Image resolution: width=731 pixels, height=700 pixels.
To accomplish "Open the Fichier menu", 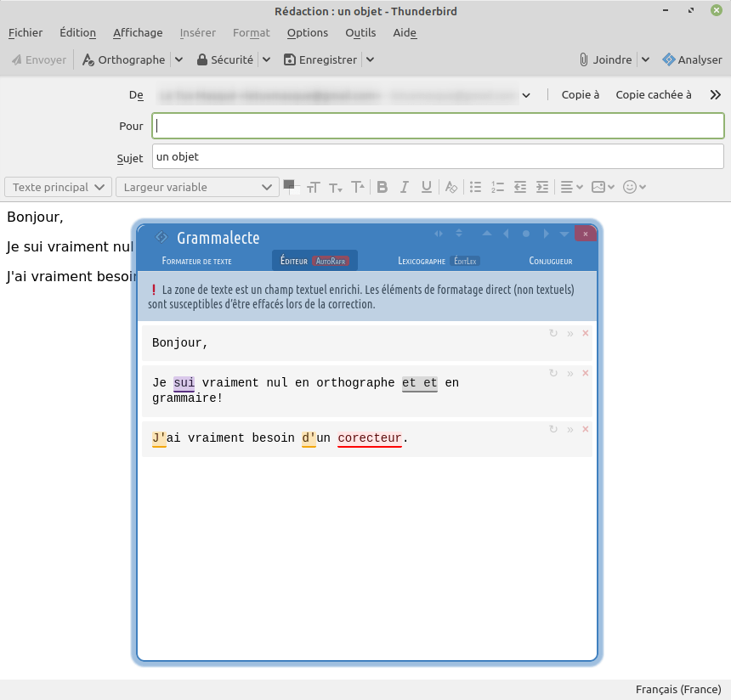I will (x=25, y=32).
